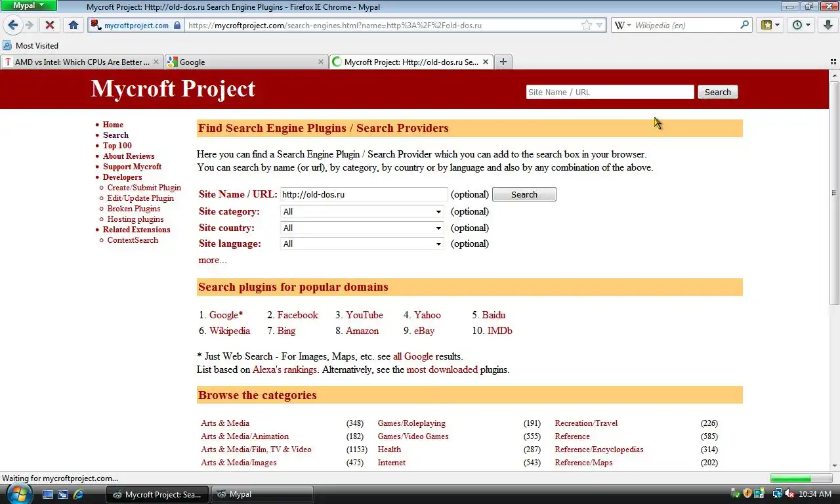
Task: Open the Alexa's rankings link
Action: [x=285, y=369]
